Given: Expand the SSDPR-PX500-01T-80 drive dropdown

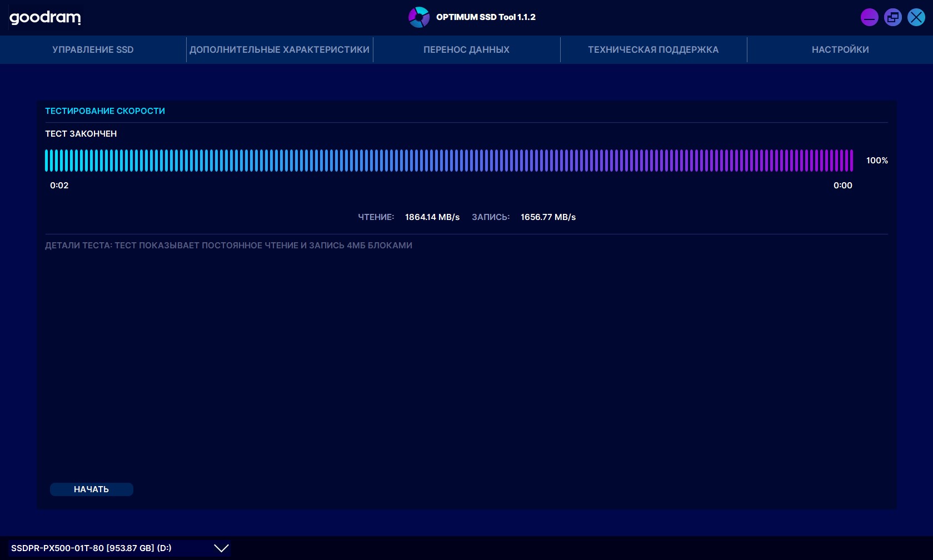Looking at the screenshot, I should 119,548.
